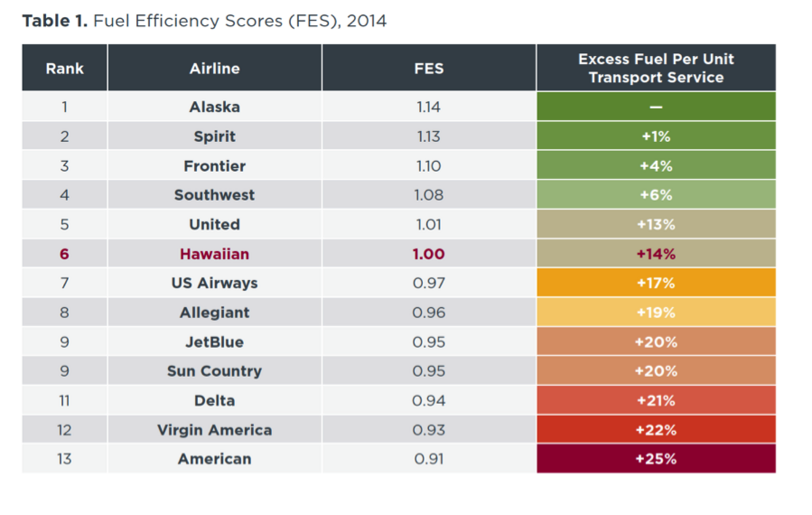This screenshot has height=515, width=812.
Task: Select the light green +6% cell
Action: pos(656,195)
